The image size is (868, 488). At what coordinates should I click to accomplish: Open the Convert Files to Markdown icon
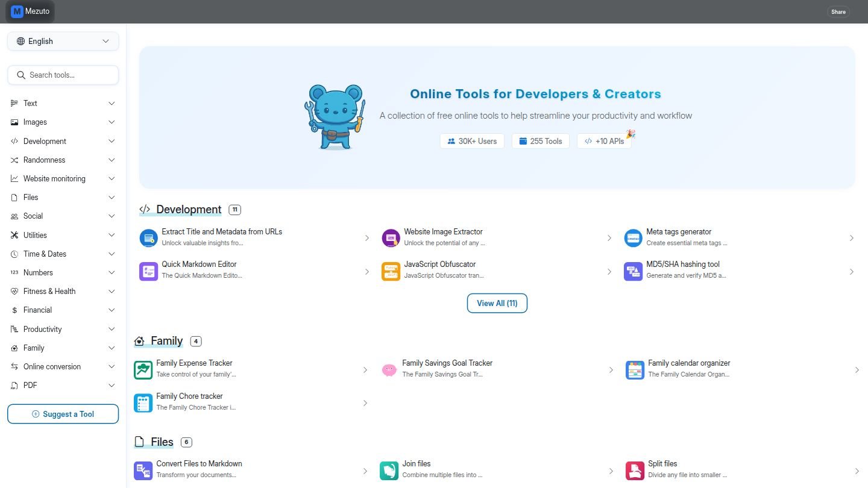coord(143,471)
